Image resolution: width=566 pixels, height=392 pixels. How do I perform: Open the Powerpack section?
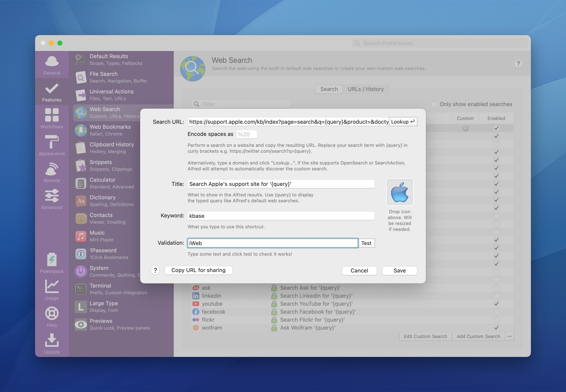point(52,263)
